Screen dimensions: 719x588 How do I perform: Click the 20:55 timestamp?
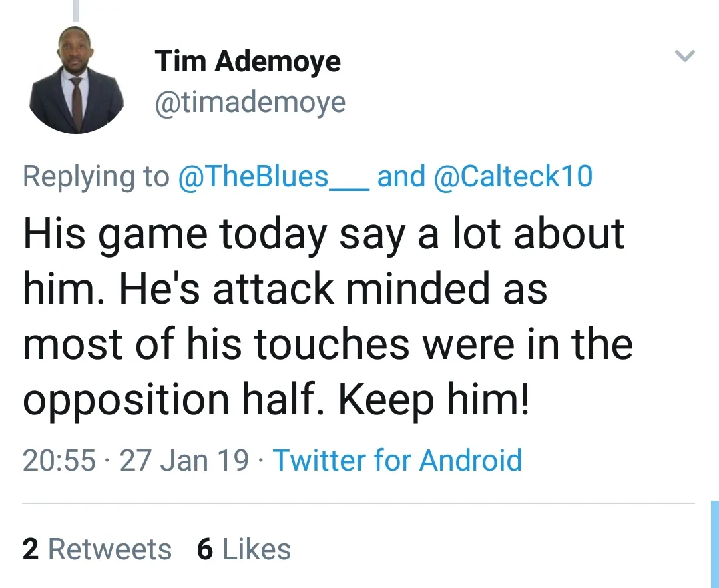click(59, 461)
